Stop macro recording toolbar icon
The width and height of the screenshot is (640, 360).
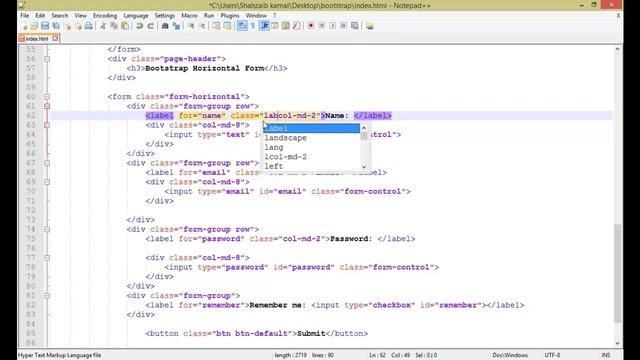322,26
